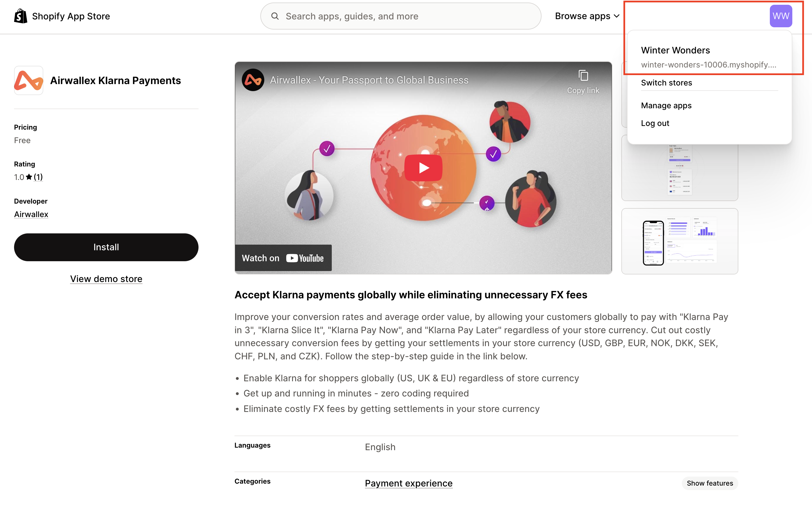
Task: Play the Airwallex YouTube video
Action: (423, 168)
